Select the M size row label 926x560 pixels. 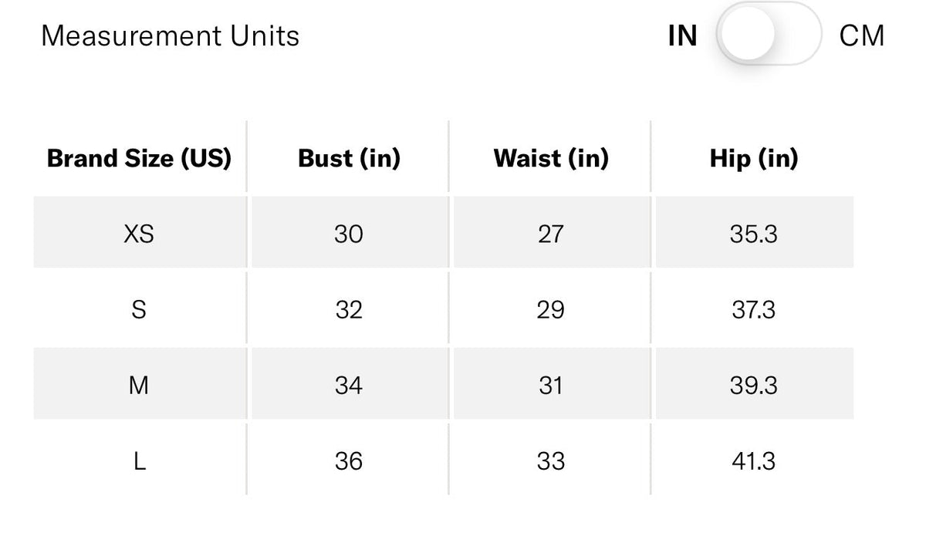point(139,386)
